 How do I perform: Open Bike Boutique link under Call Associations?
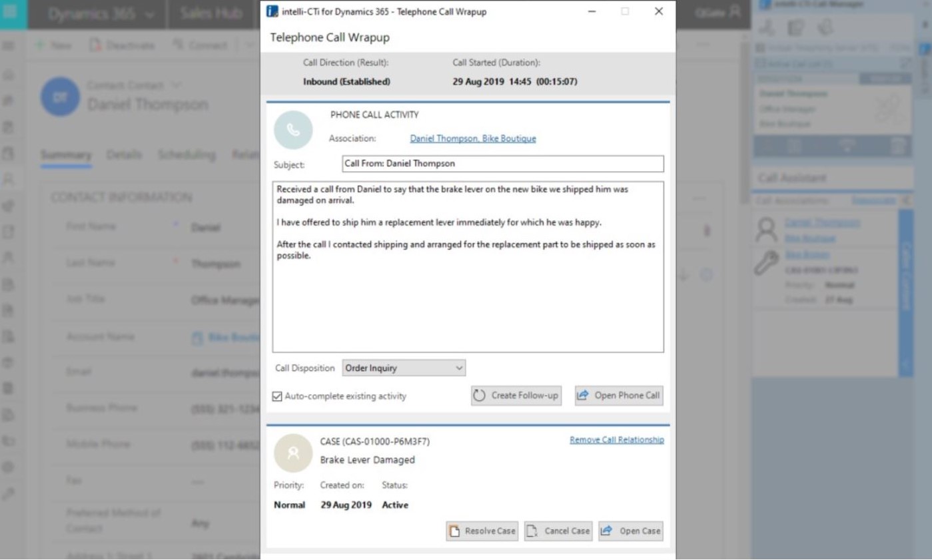pos(810,238)
